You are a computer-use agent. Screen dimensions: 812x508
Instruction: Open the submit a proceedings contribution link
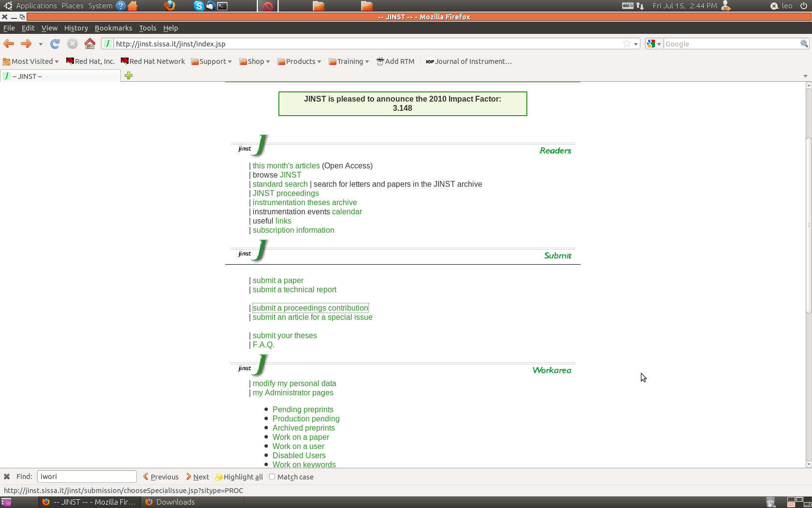[x=310, y=308]
